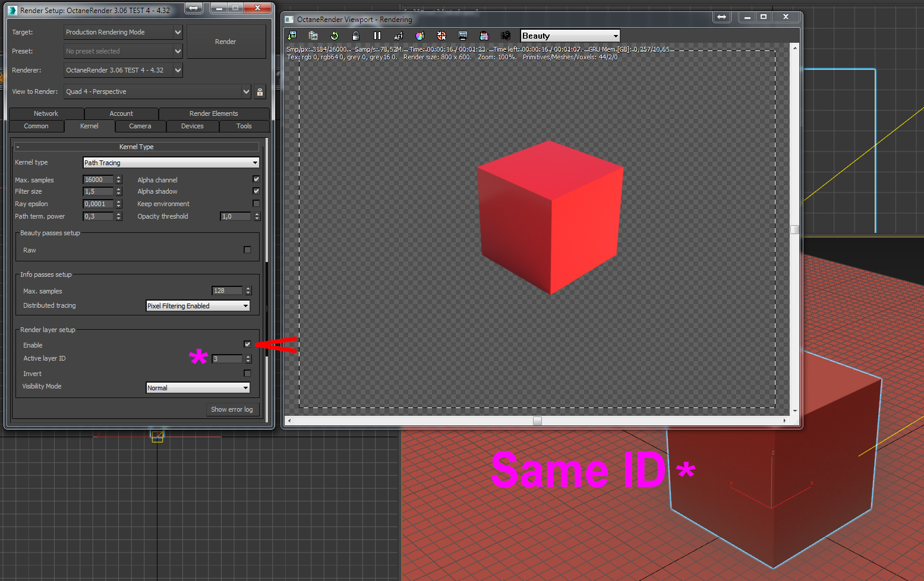
Task: Click the first icon in the OctaneRender Viewport toolbar
Action: click(x=292, y=36)
